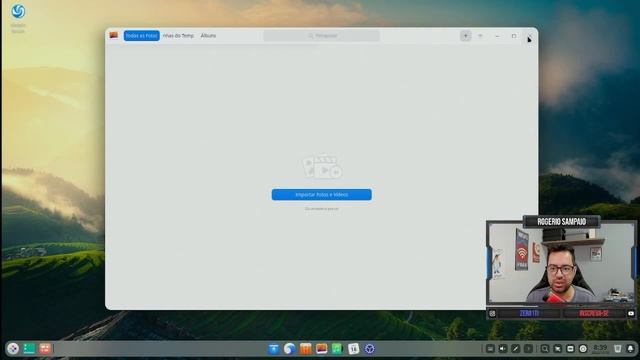Click the album app icon in dock
The height and width of the screenshot is (360, 640).
tap(321, 349)
